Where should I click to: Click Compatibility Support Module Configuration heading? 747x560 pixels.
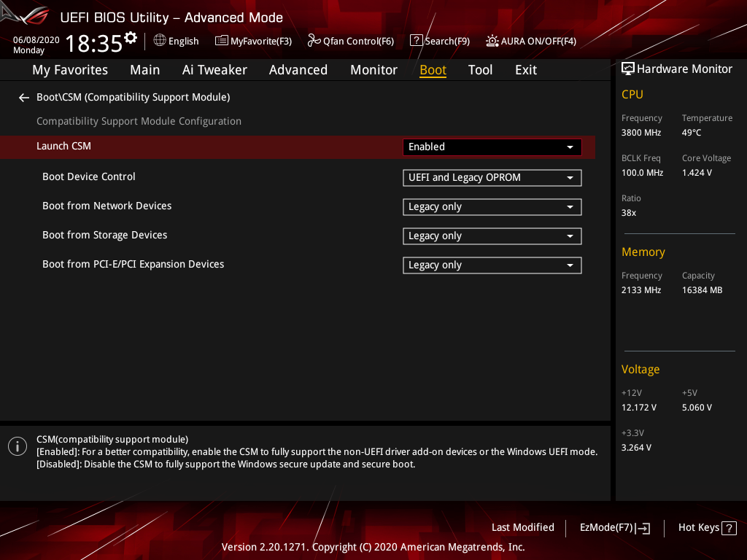[x=139, y=122]
